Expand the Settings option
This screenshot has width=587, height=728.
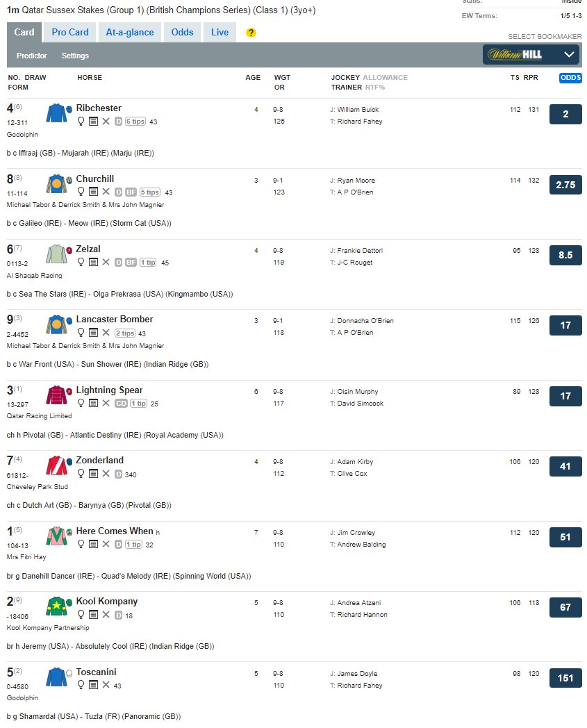(x=75, y=56)
